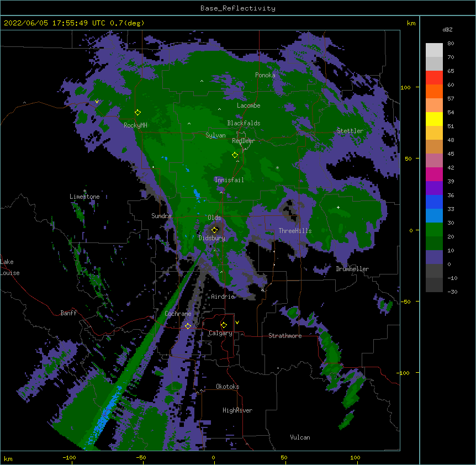
Task: Click the Limestone label
Action: pyautogui.click(x=84, y=197)
